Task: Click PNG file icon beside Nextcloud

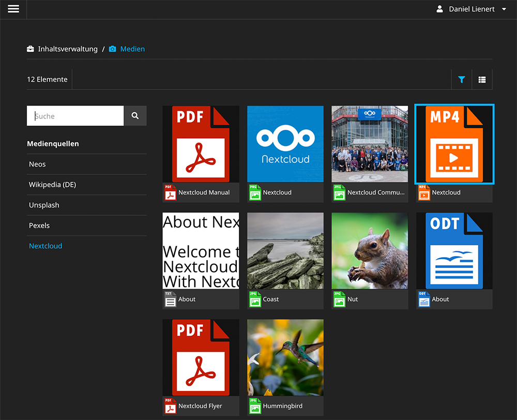Action: point(255,193)
